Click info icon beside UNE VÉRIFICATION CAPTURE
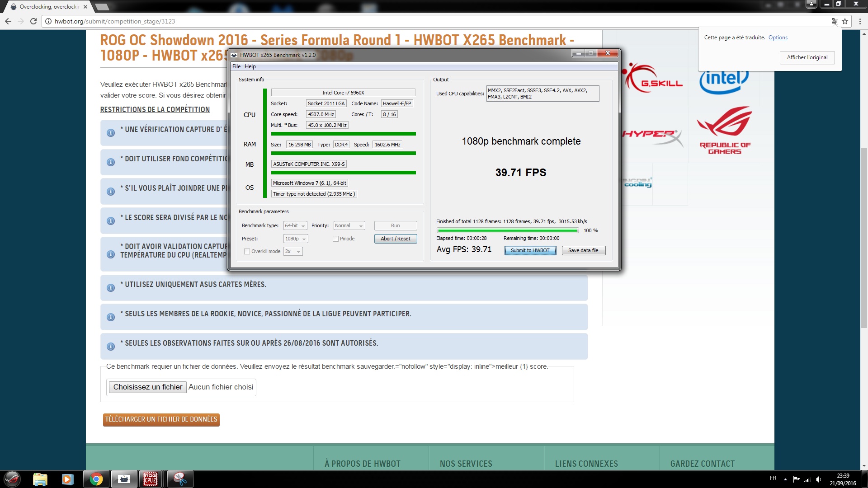This screenshot has width=868, height=488. tap(110, 133)
